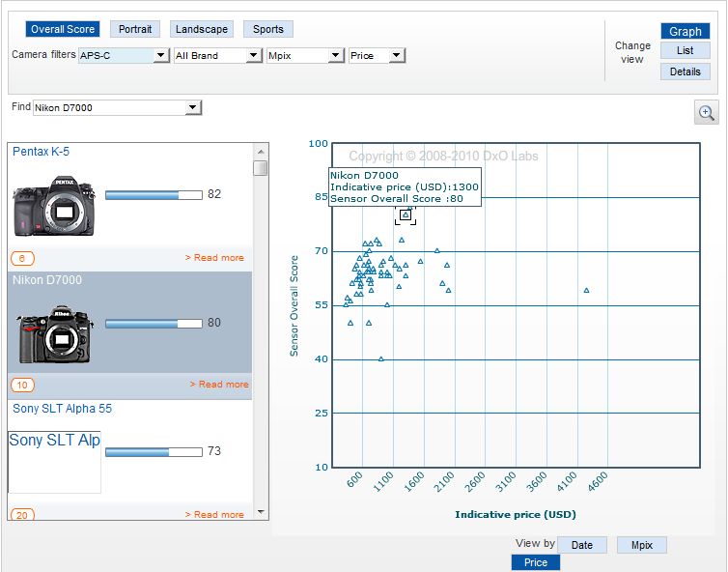Click the Sony SLT Alpha 55 score bar

154,452
